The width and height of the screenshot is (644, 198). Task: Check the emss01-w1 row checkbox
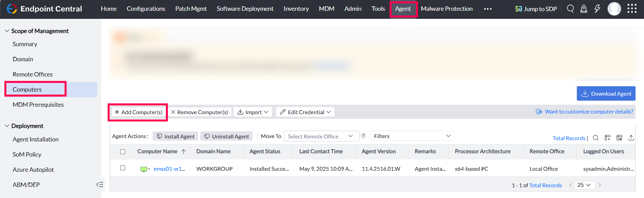(123, 168)
